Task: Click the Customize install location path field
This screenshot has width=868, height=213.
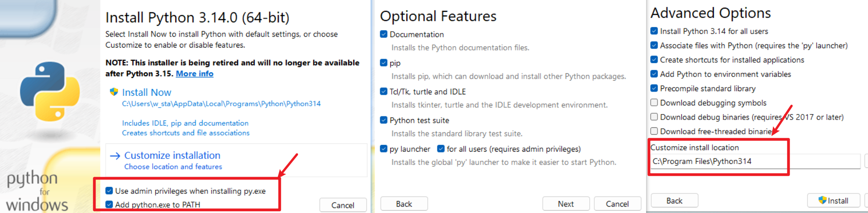Action: [755, 161]
